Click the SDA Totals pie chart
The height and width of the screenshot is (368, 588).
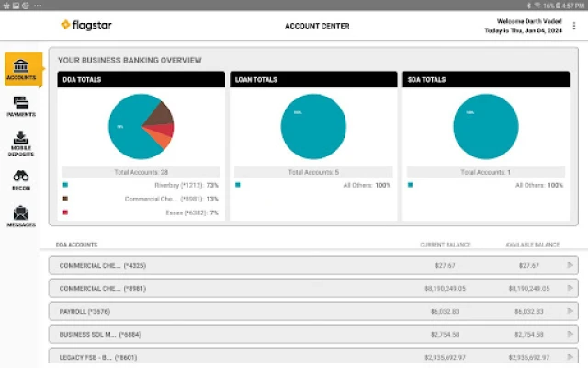[485, 126]
